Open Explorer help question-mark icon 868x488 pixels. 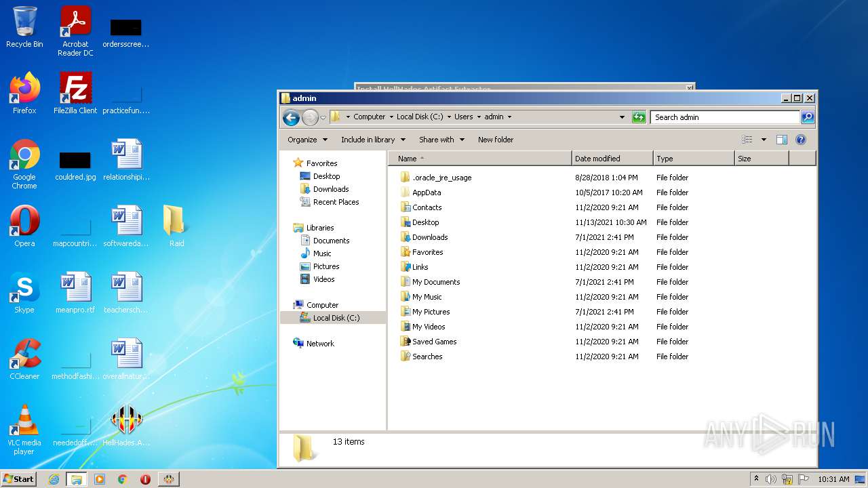(801, 140)
